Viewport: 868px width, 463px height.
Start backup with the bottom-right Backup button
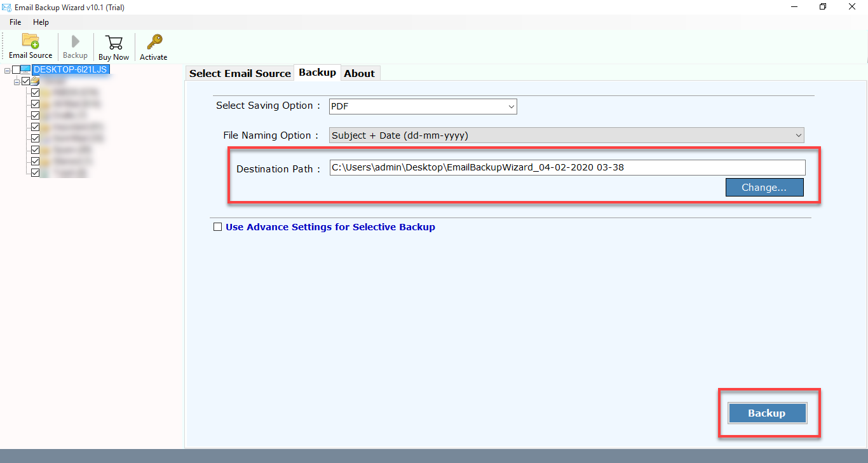point(767,413)
